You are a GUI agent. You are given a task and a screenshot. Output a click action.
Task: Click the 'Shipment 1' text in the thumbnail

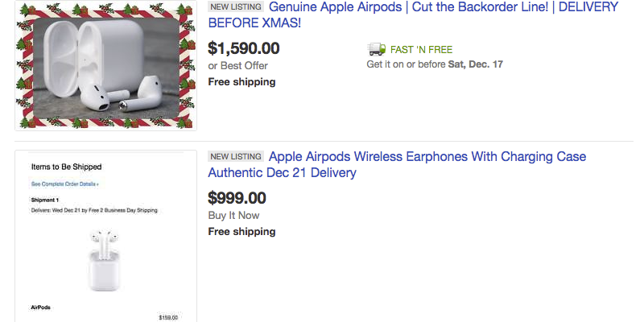pos(44,200)
